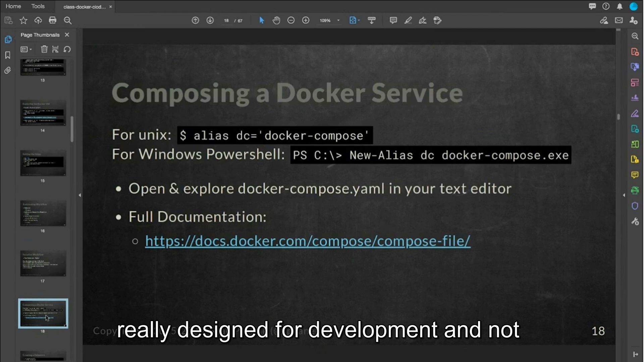The image size is (644, 362).
Task: Open the search tool in right pane
Action: (x=635, y=36)
